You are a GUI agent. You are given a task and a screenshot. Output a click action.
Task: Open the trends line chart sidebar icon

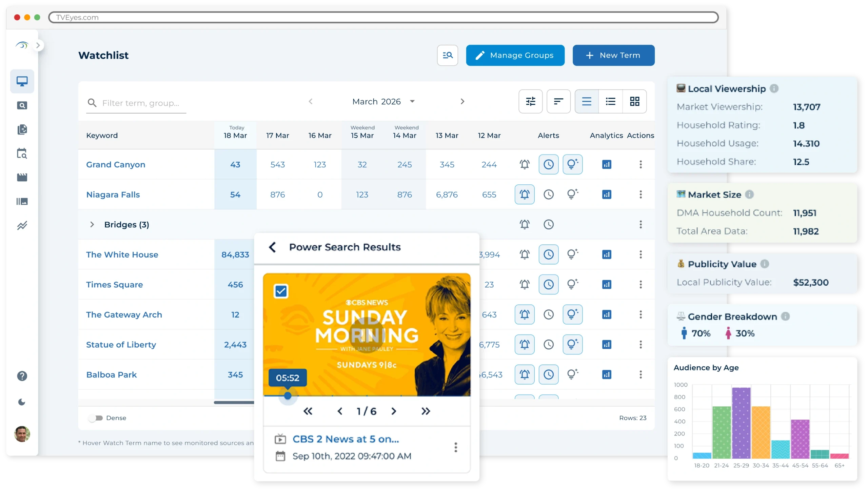click(22, 225)
